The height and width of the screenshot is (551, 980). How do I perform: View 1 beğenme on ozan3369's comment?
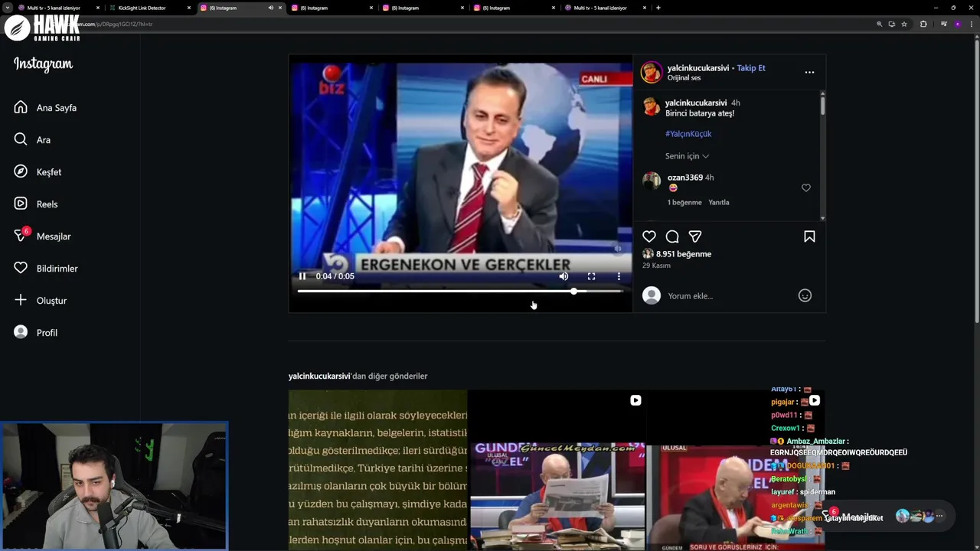coord(684,203)
